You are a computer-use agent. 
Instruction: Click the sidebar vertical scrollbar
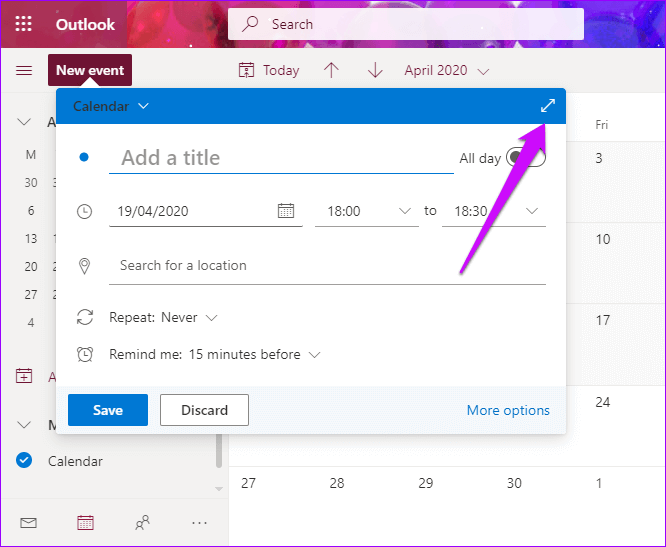pos(219,451)
